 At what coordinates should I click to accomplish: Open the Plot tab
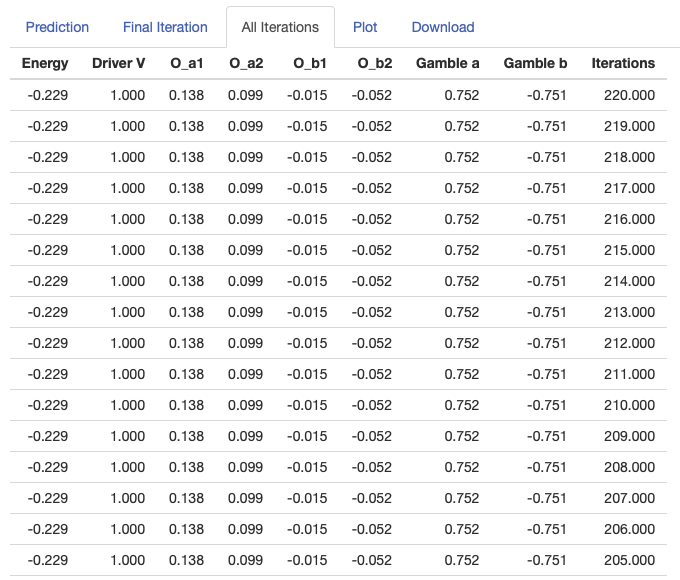point(365,27)
